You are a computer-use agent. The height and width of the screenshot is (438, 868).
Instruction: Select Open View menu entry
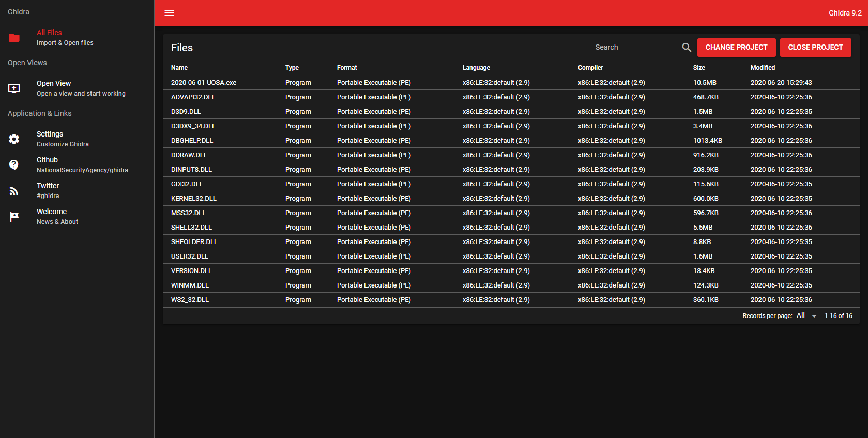point(77,88)
